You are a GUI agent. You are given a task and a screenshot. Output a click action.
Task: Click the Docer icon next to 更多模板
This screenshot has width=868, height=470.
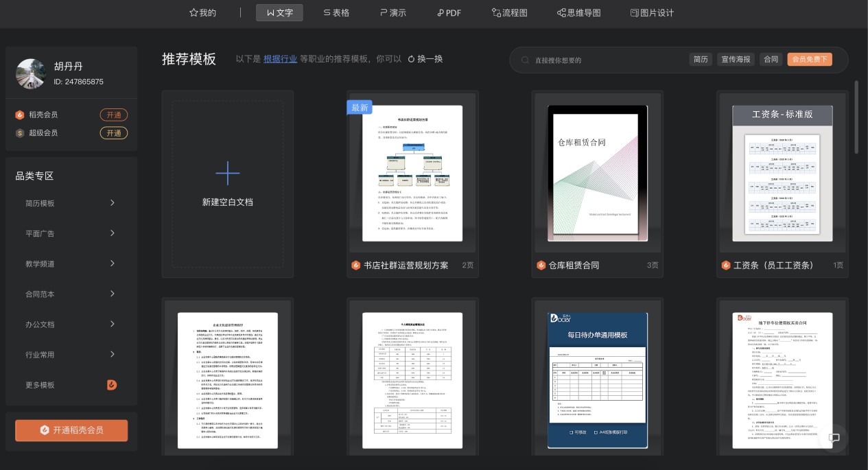(x=112, y=385)
